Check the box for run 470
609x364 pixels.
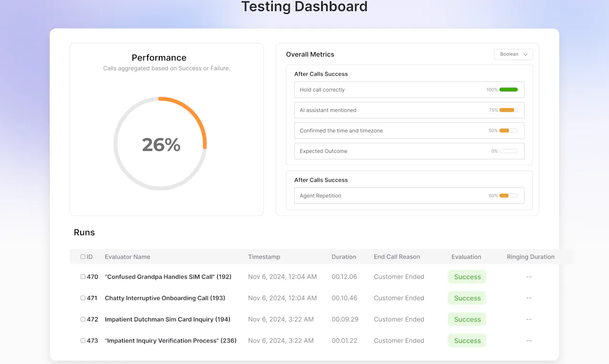tap(83, 277)
